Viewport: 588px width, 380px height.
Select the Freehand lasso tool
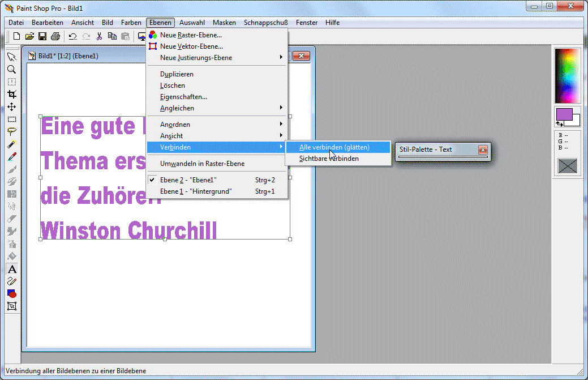(12, 131)
